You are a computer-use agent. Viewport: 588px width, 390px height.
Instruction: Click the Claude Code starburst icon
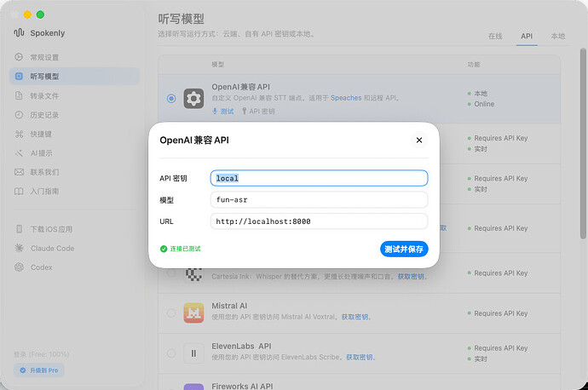(x=19, y=248)
